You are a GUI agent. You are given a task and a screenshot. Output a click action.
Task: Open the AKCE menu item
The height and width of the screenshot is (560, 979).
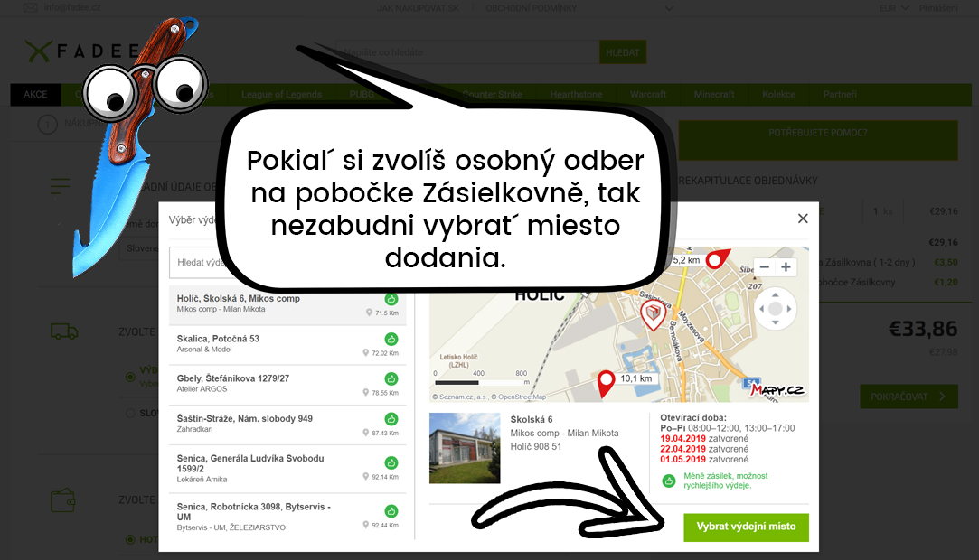tap(35, 94)
